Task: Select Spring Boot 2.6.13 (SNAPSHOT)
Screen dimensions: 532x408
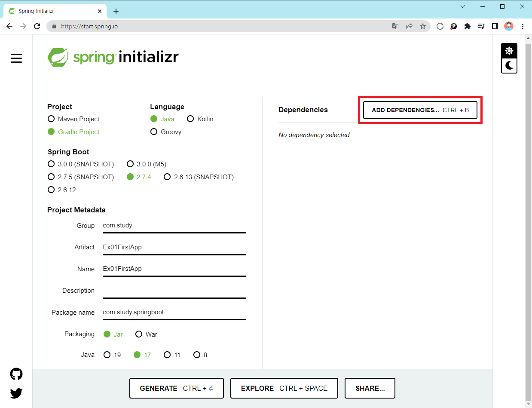Action: coord(199,177)
